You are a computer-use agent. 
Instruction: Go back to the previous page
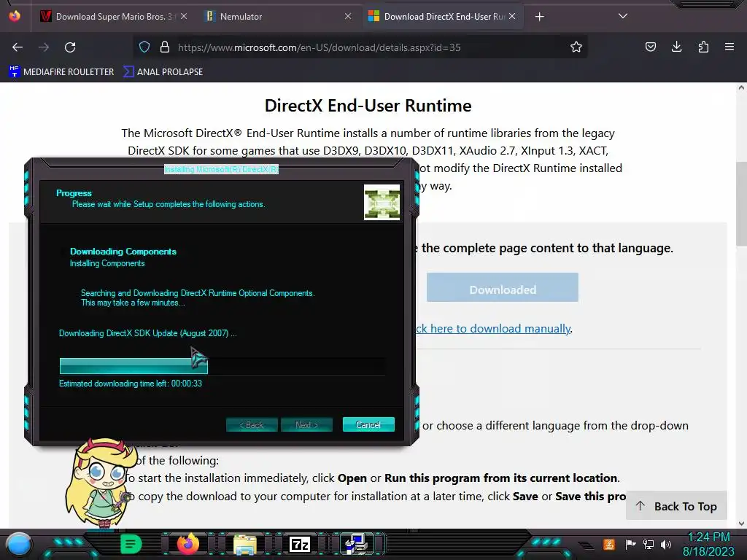tap(18, 47)
